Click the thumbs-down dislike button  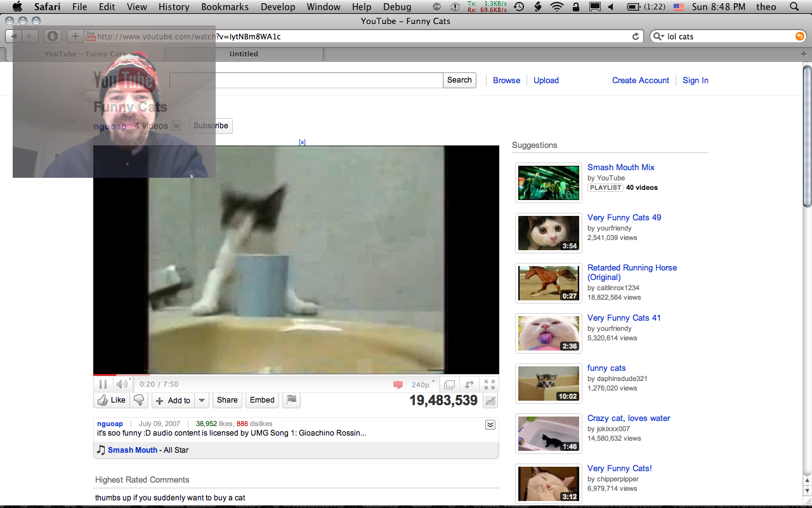pyautogui.click(x=139, y=400)
